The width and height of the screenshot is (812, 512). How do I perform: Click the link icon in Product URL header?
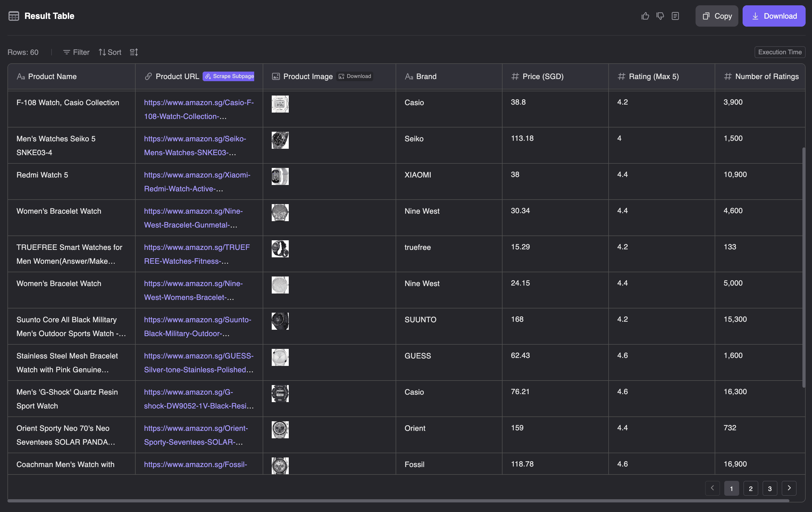click(x=148, y=76)
